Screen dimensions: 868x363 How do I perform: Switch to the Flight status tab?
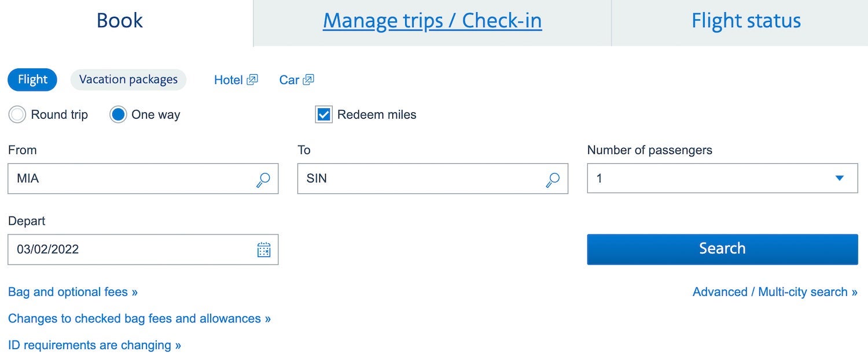coord(746,21)
